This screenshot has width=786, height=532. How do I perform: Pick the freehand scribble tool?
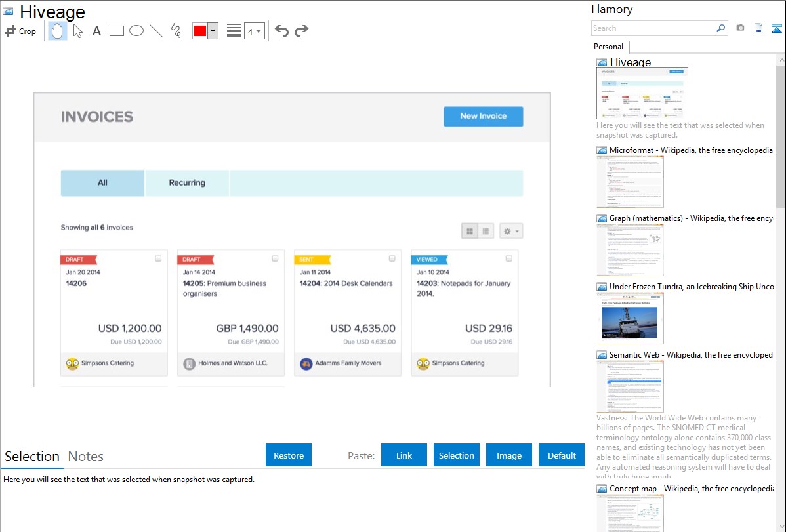[x=176, y=31]
